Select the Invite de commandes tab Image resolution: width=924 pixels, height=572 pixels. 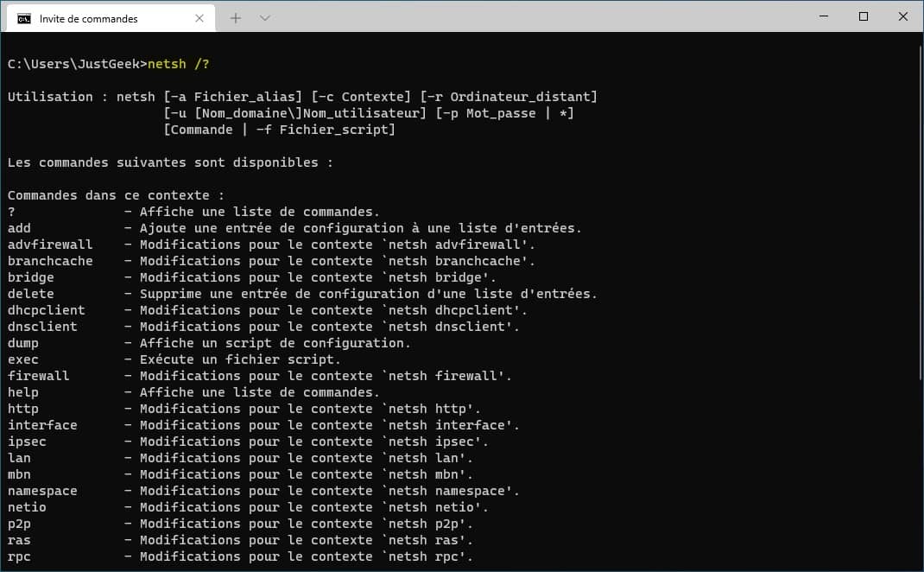(111, 18)
